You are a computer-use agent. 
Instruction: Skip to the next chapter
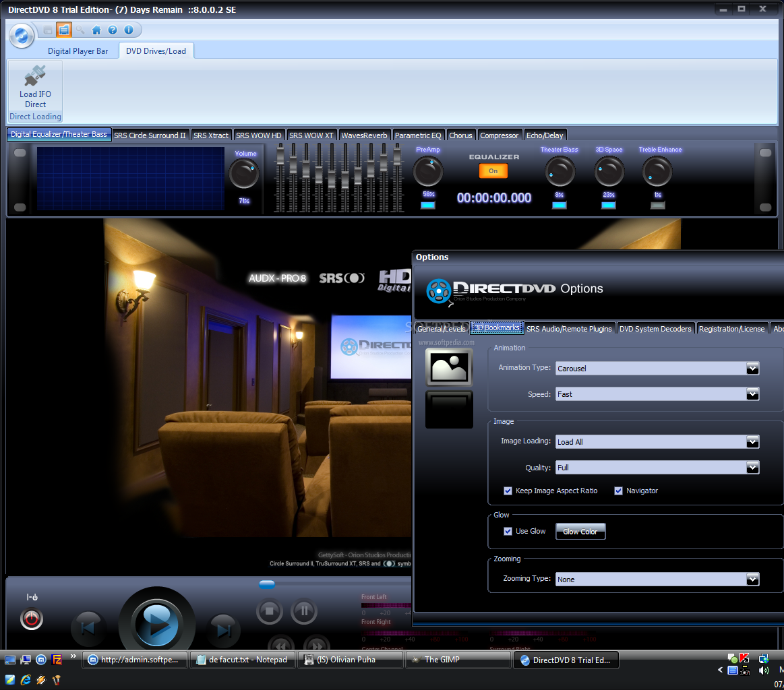(x=224, y=630)
